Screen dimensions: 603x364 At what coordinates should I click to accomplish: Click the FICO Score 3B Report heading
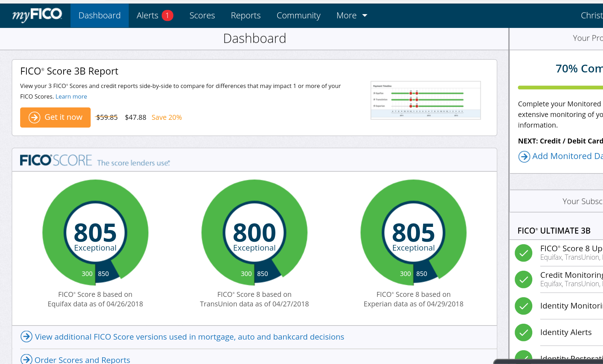pos(69,71)
